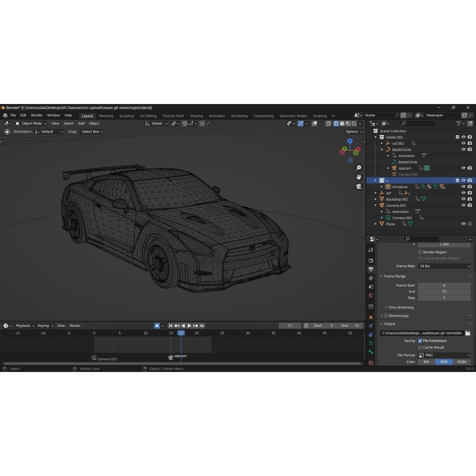Open File Format PNG dropdown

444,355
